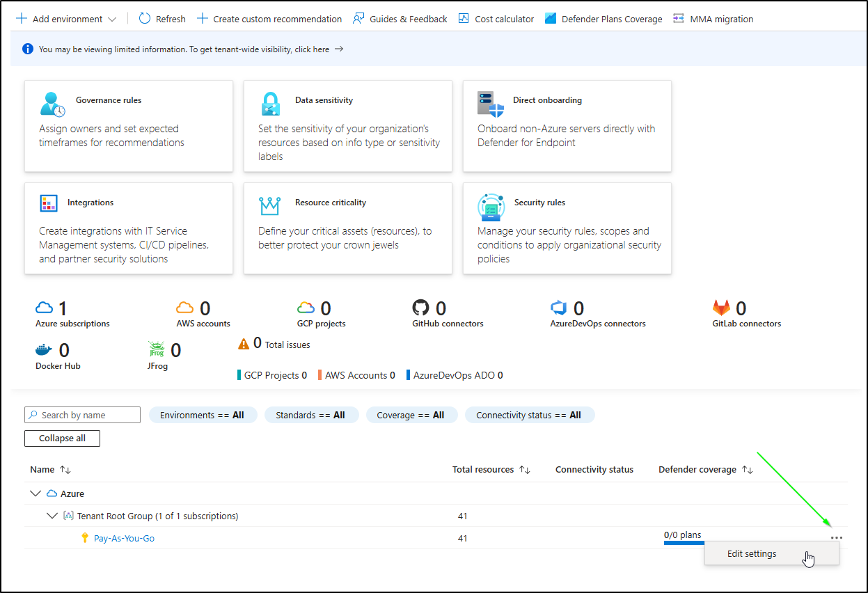Open the Direct onboarding card icon

click(x=490, y=104)
